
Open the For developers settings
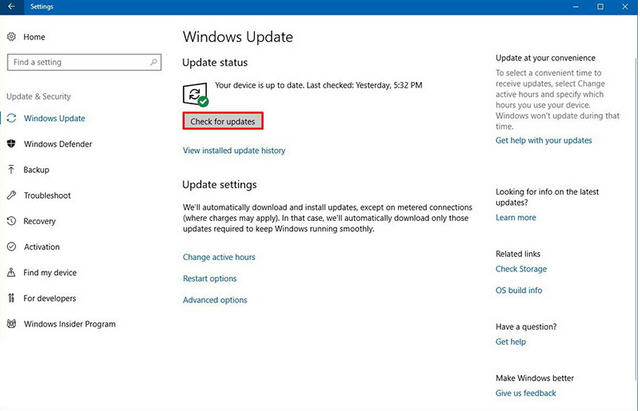click(x=50, y=298)
